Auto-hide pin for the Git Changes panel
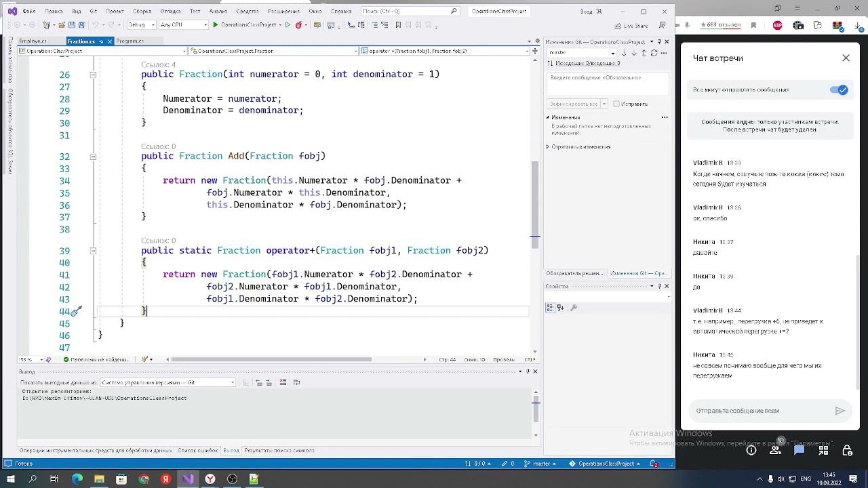 (x=658, y=41)
